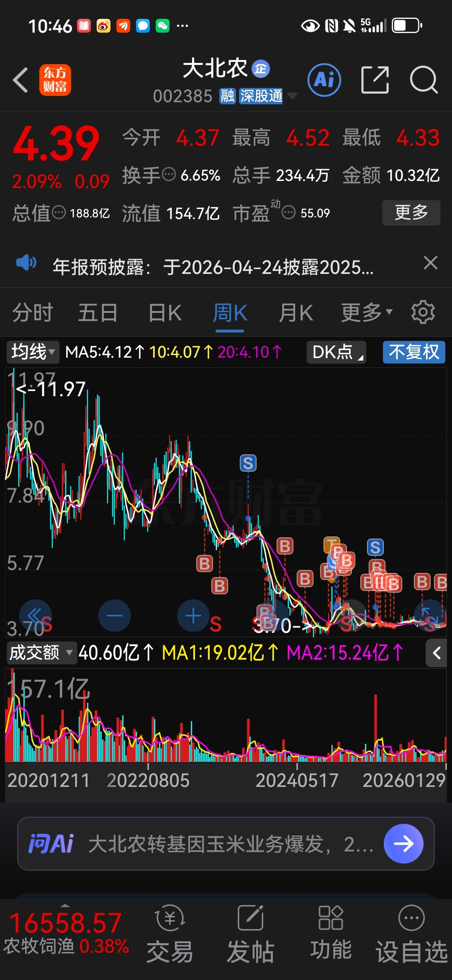Viewport: 452px width, 980px height.
Task: Tap the current price 4.39
Action: (x=56, y=143)
